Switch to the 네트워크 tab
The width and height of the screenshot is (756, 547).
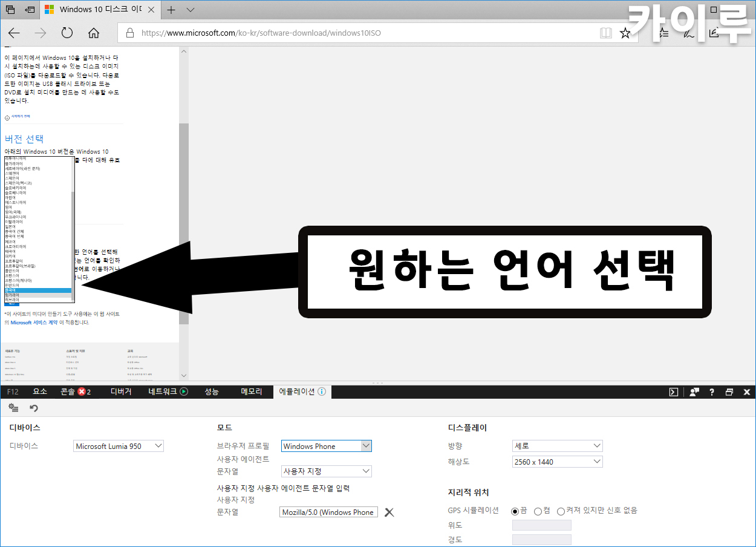click(x=168, y=391)
